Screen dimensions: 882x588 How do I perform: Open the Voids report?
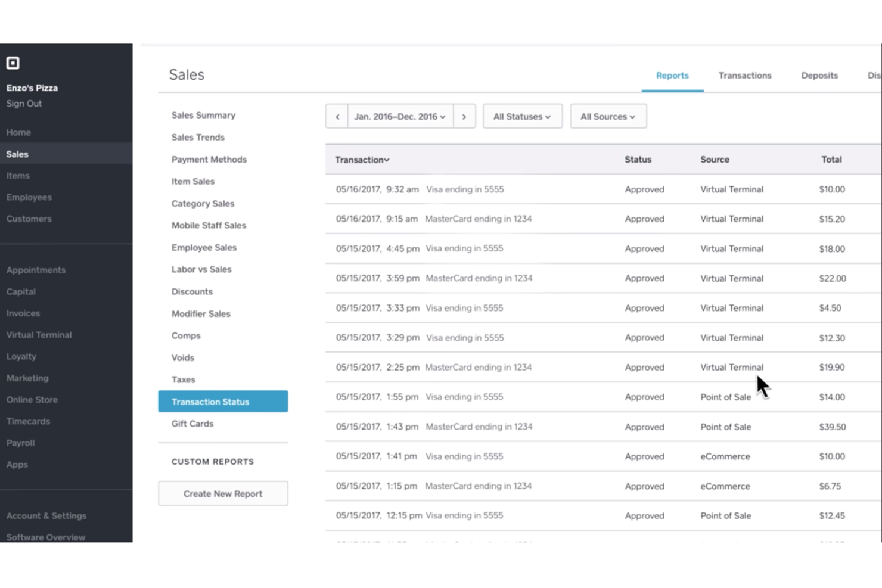[183, 357]
